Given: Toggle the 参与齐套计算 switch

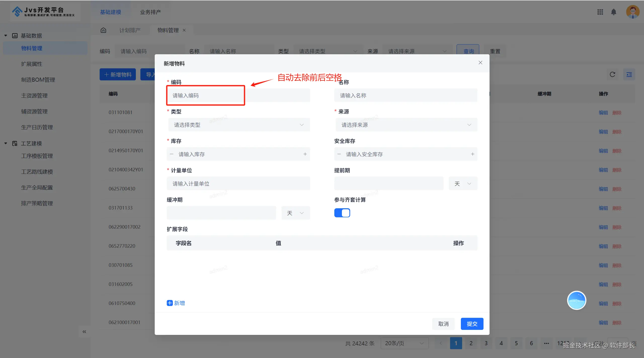Looking at the screenshot, I should click(342, 213).
